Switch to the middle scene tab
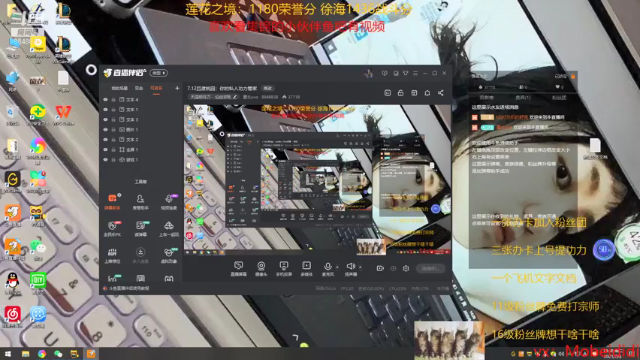640x360 pixels. [139, 88]
